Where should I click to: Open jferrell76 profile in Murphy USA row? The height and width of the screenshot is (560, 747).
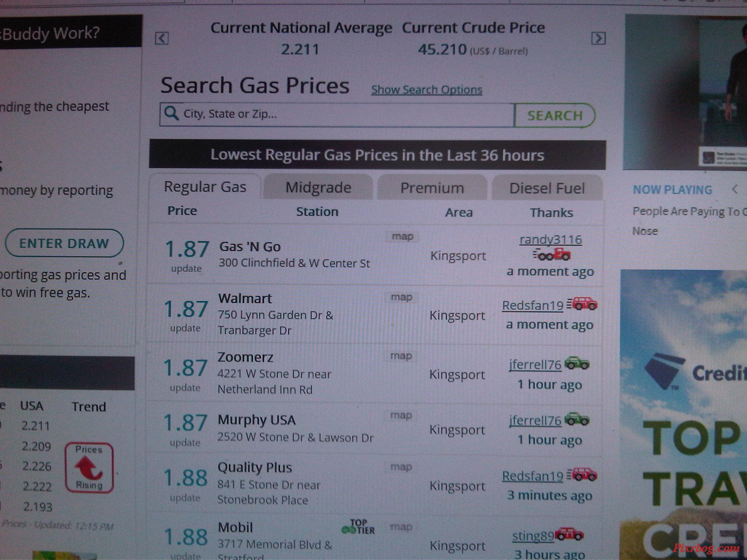535,421
